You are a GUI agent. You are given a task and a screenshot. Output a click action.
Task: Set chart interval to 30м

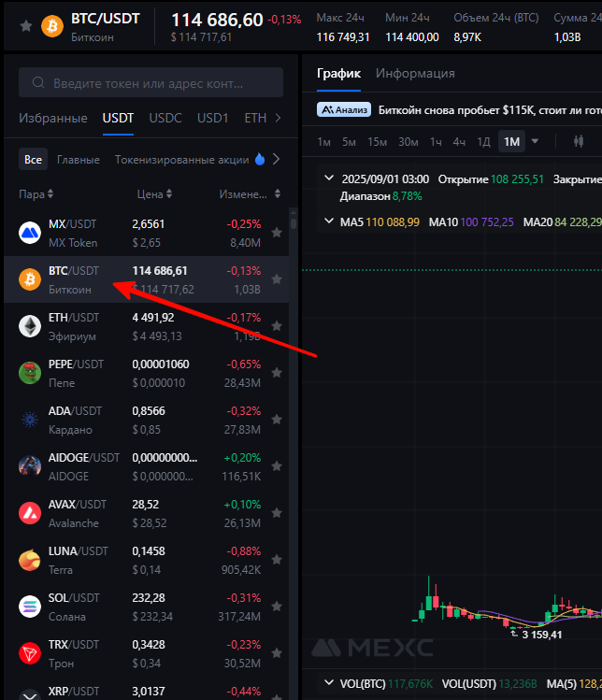pyautogui.click(x=408, y=142)
